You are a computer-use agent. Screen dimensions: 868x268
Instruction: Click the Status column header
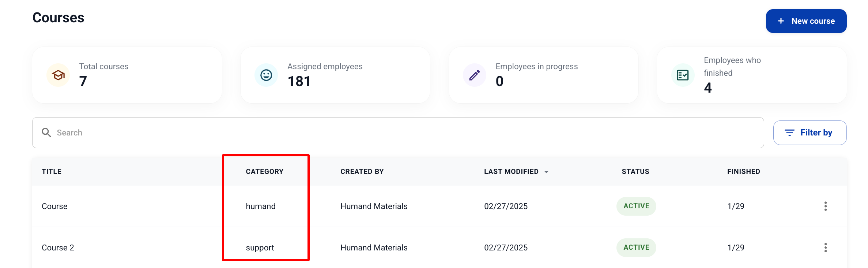[635, 171]
